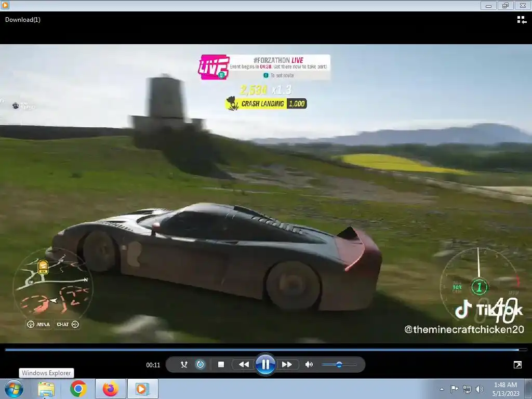The width and height of the screenshot is (532, 399).
Task: Click the Previous/rewind button
Action: point(244,364)
